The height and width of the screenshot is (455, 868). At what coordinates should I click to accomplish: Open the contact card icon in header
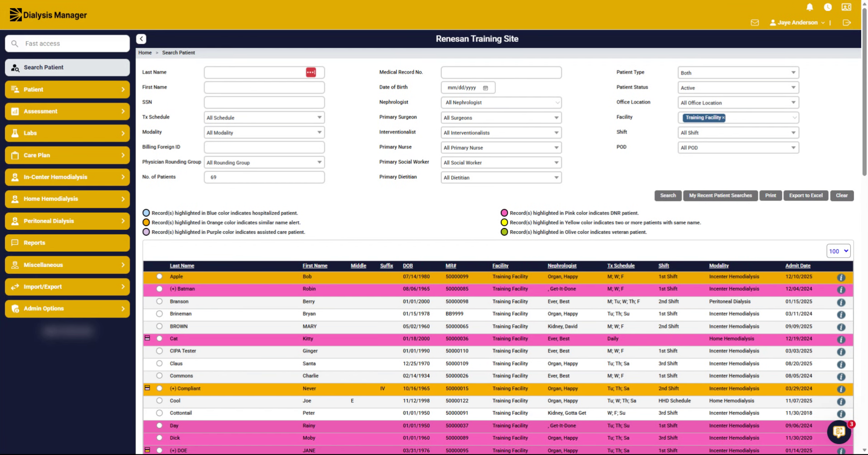(846, 7)
